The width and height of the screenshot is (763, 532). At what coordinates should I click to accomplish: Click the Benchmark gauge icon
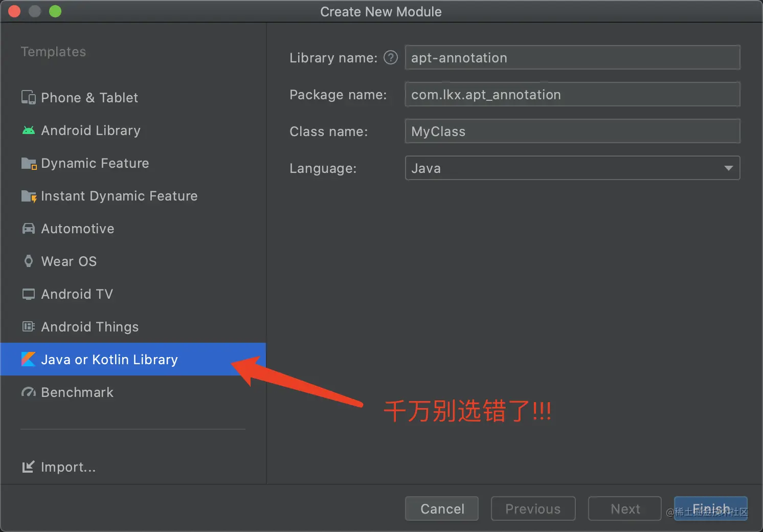(29, 392)
